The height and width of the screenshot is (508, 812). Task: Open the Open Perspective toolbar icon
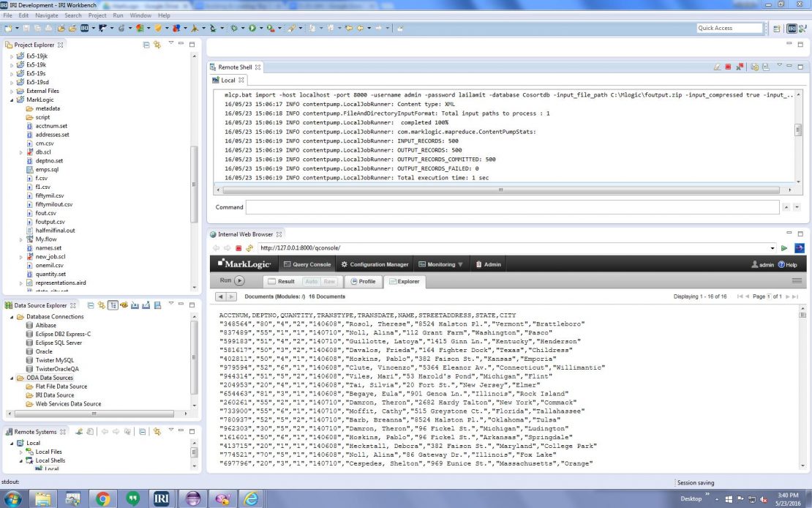[777, 29]
